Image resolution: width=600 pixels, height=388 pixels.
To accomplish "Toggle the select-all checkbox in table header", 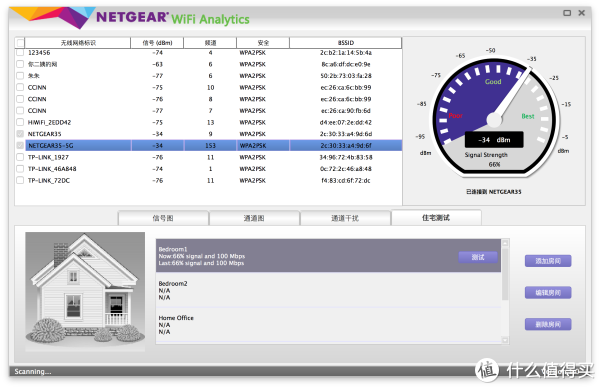I will point(20,43).
